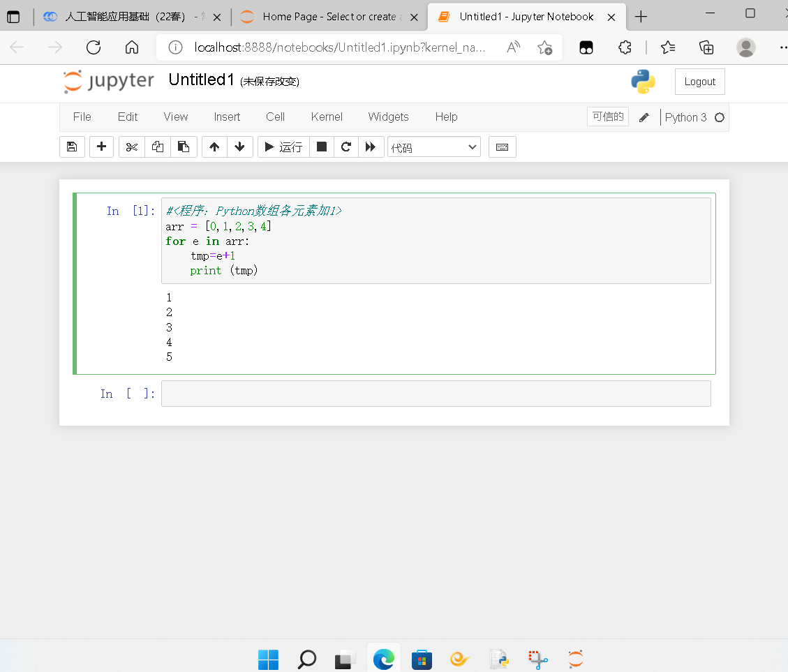Open the command palette keyboard icon
Image resolution: width=788 pixels, height=672 pixels.
click(x=502, y=147)
